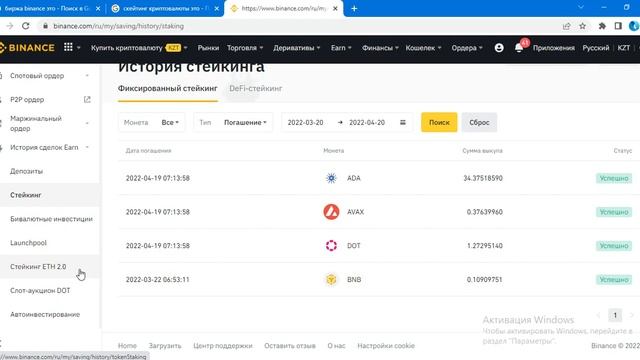
Task: Open Приложения link in header
Action: pyautogui.click(x=553, y=48)
